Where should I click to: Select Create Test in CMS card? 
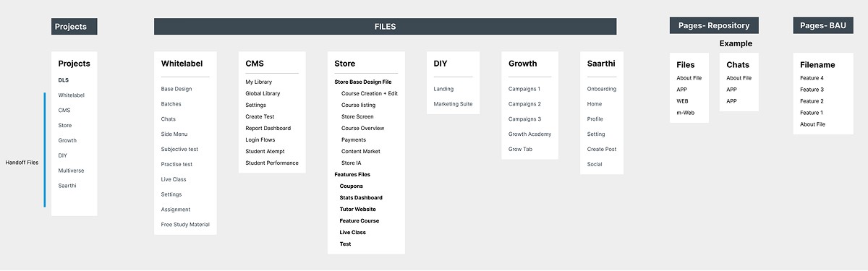tap(260, 116)
